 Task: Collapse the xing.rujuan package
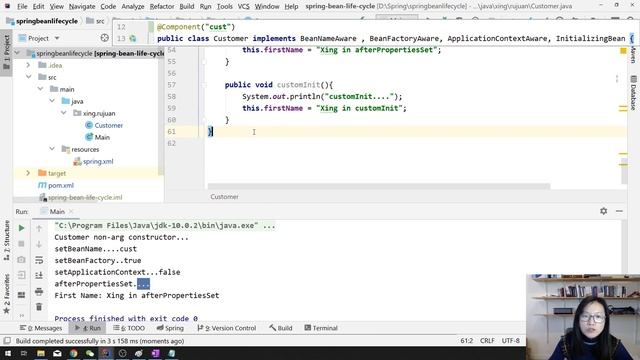pos(64,113)
